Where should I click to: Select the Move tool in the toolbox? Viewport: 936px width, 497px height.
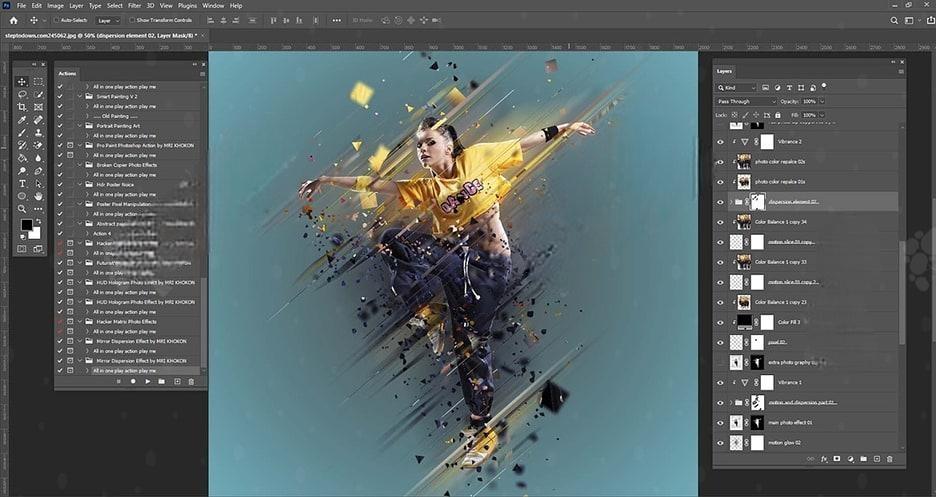(22, 81)
